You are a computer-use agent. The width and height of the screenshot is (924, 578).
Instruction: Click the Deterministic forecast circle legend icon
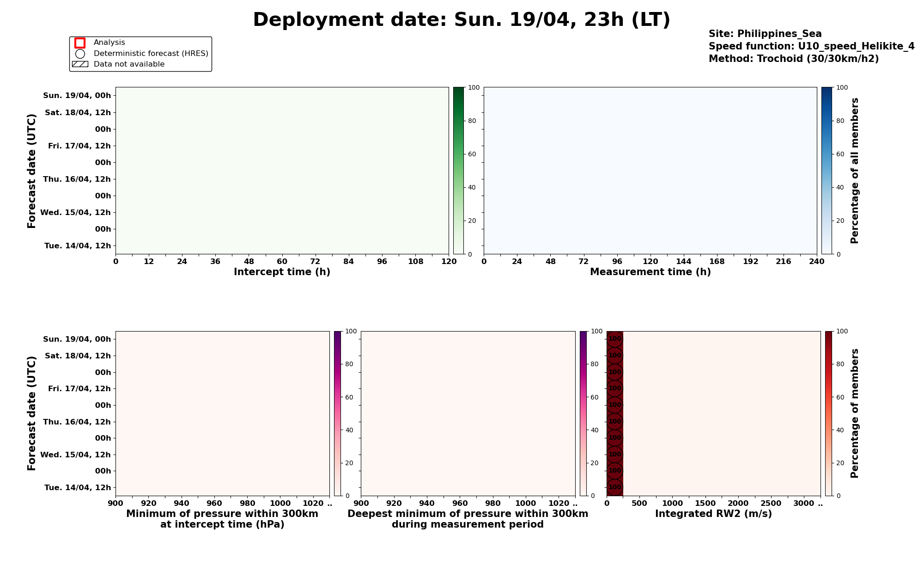[x=80, y=54]
